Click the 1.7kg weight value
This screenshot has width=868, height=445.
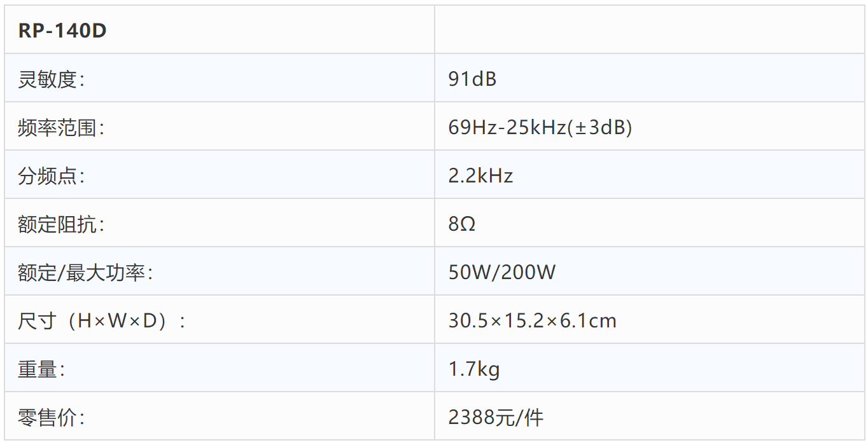(x=474, y=369)
